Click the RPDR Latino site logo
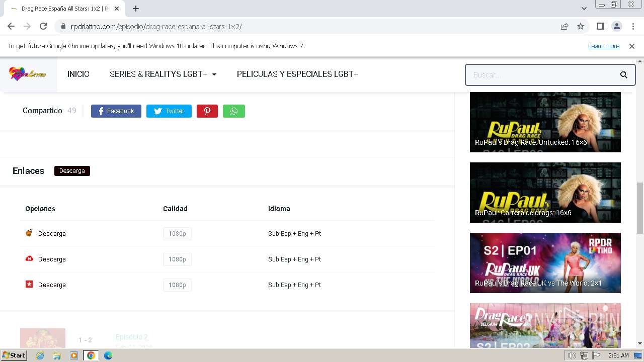 coord(28,74)
